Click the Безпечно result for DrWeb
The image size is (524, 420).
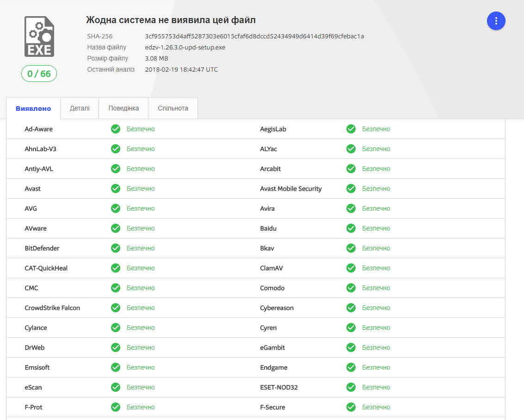(x=141, y=347)
